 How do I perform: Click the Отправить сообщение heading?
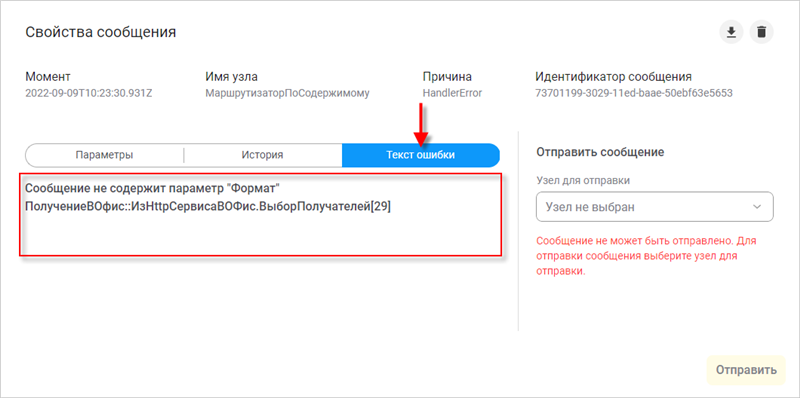600,152
